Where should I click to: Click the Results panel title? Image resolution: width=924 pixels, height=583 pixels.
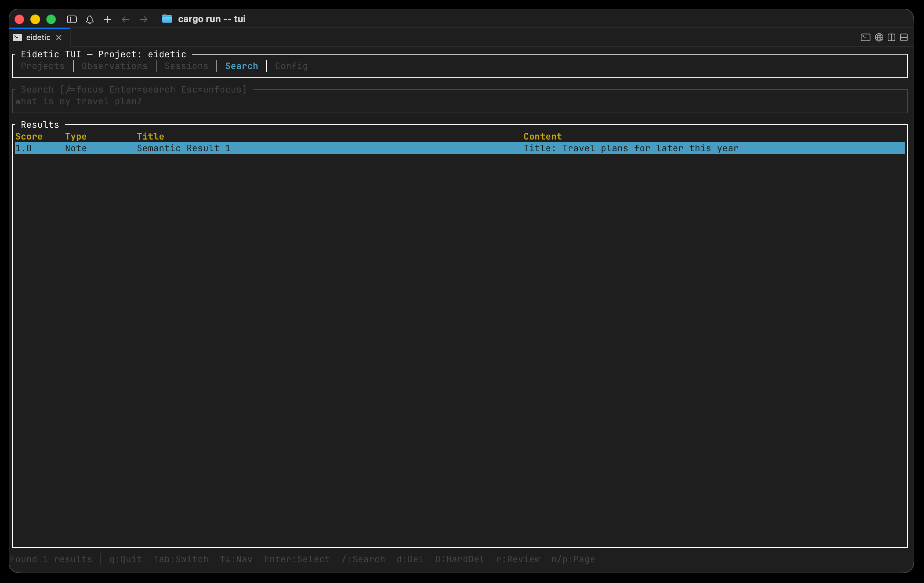click(40, 125)
